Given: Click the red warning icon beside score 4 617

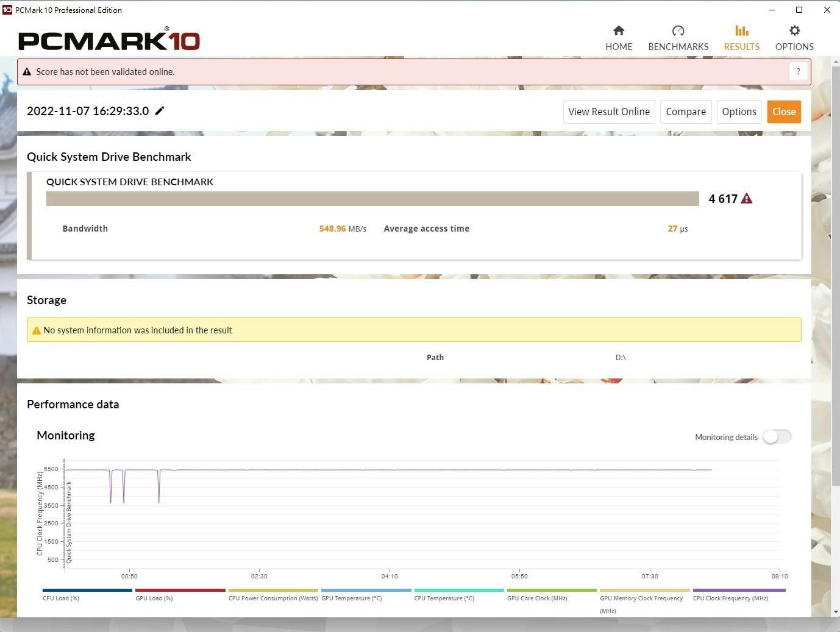Looking at the screenshot, I should pos(747,199).
